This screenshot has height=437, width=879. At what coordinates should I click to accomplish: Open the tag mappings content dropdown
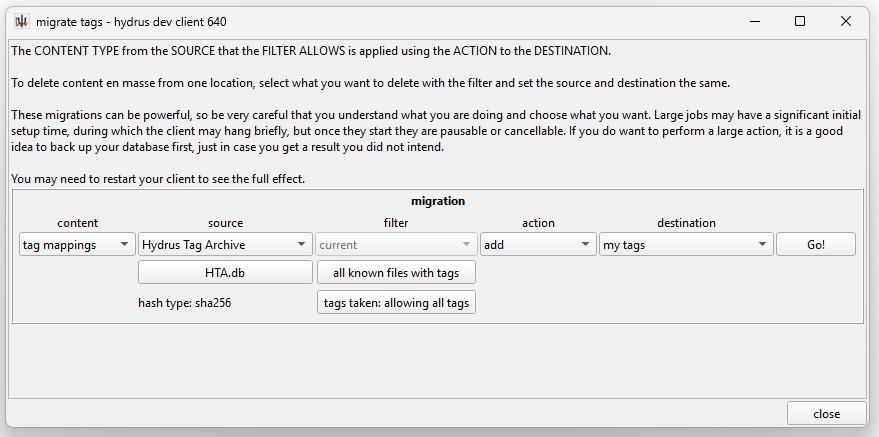pyautogui.click(x=77, y=244)
